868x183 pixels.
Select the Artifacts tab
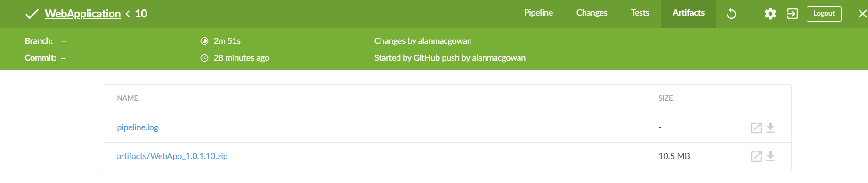click(689, 13)
